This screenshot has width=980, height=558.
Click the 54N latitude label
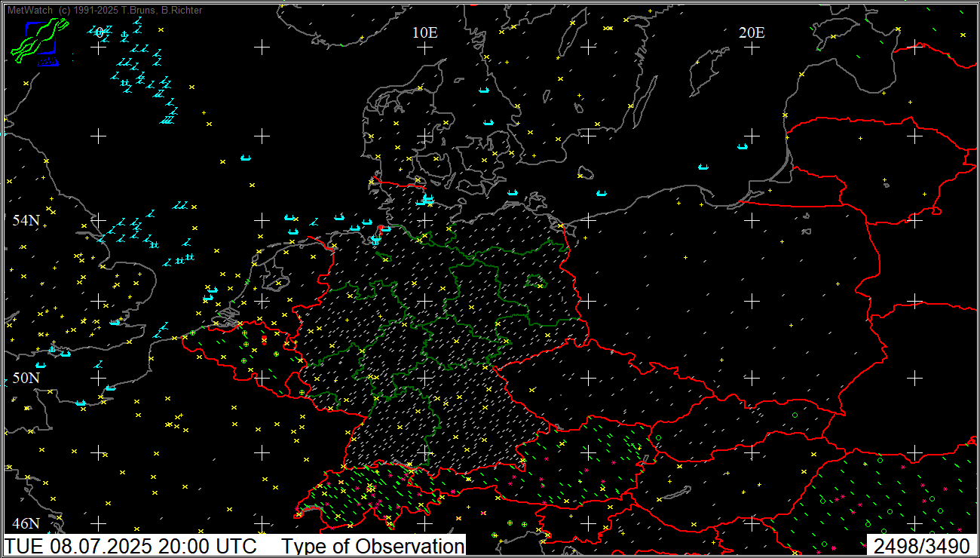pos(26,220)
